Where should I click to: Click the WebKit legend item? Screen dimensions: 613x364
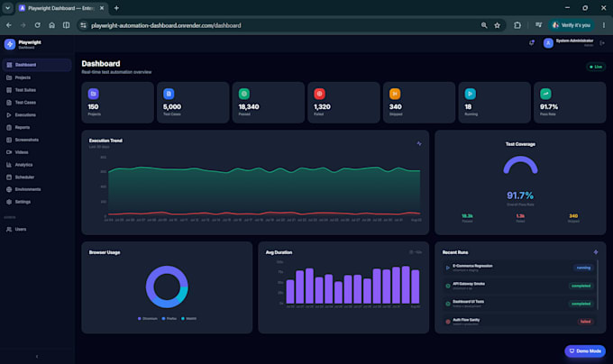click(188, 319)
